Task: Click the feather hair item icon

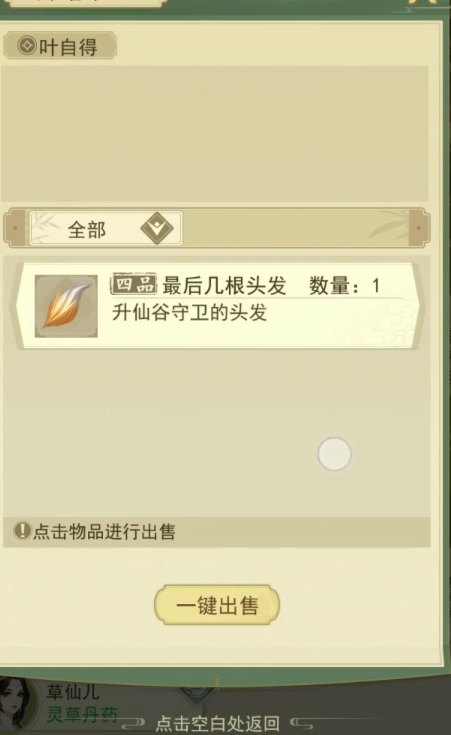Action: coord(66,306)
